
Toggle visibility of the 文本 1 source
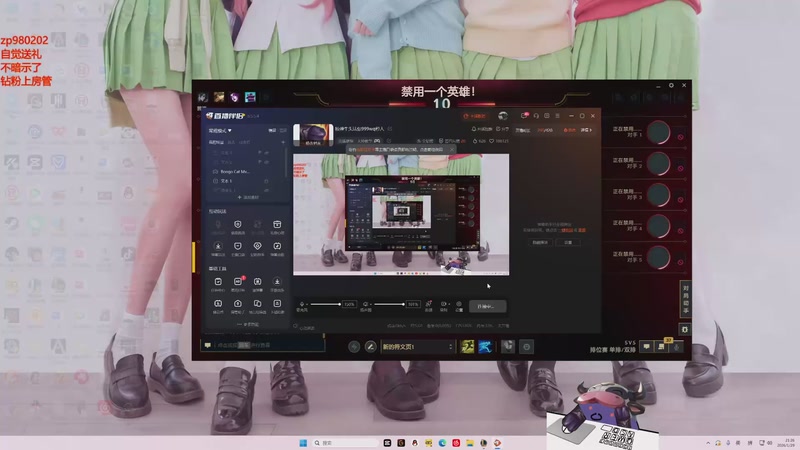click(x=266, y=181)
